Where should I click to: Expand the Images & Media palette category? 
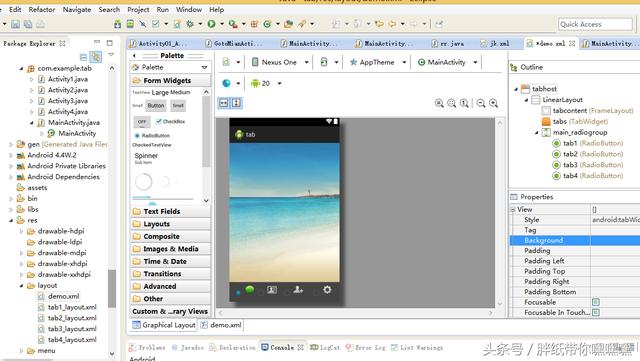pyautogui.click(x=171, y=249)
